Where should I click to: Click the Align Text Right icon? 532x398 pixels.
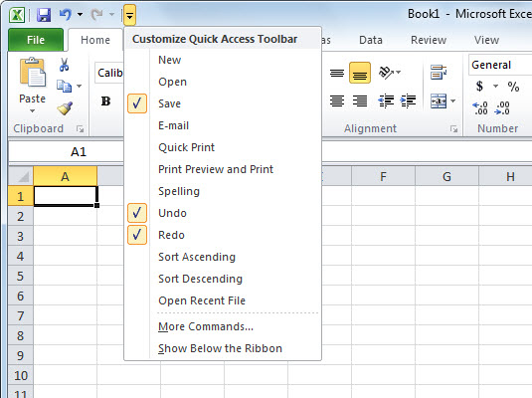point(360,100)
